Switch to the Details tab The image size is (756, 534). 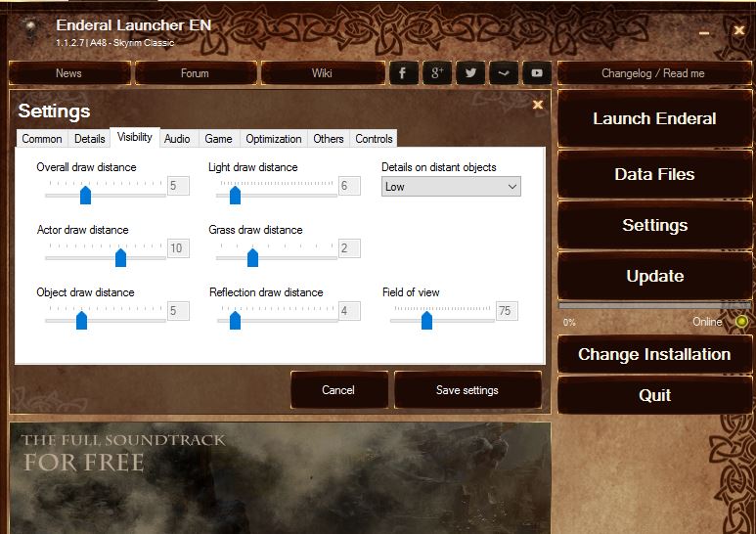89,139
